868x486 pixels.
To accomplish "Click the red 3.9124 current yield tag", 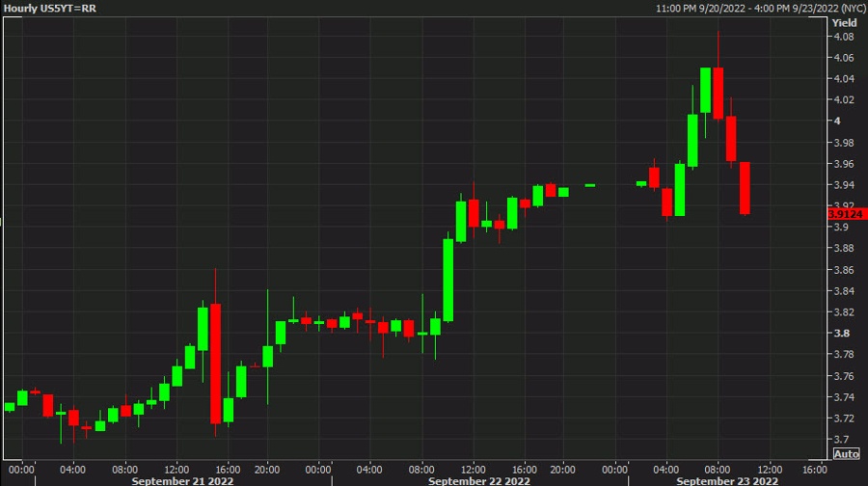I will [x=845, y=214].
